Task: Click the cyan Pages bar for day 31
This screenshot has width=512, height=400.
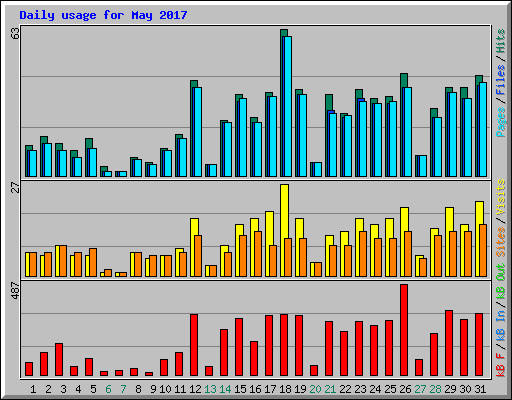Action: 483,129
